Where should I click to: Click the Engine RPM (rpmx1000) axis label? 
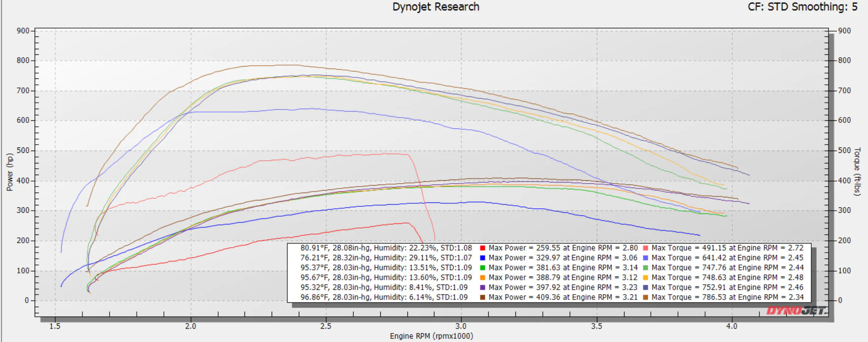[432, 336]
